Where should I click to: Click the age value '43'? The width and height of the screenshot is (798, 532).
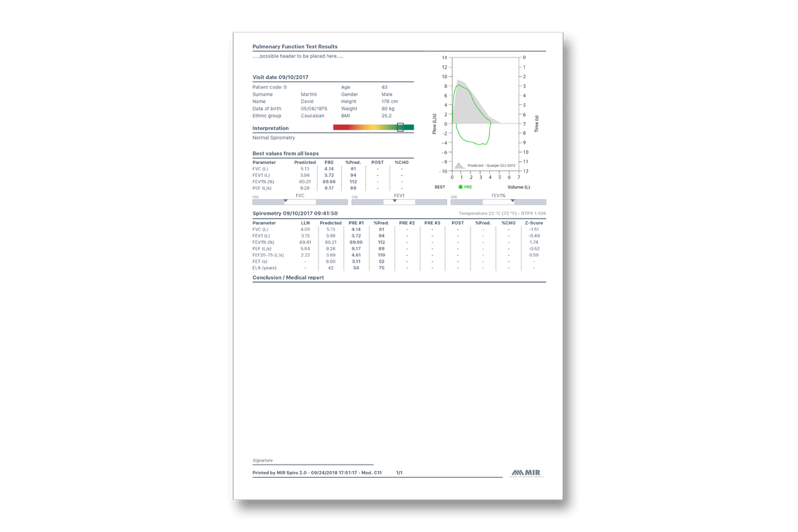tap(385, 87)
